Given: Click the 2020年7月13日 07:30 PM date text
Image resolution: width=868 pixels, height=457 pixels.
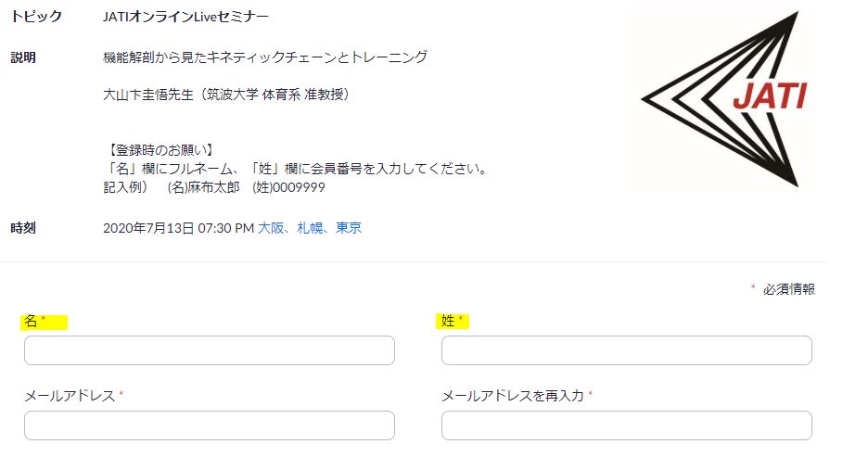Looking at the screenshot, I should 178,228.
